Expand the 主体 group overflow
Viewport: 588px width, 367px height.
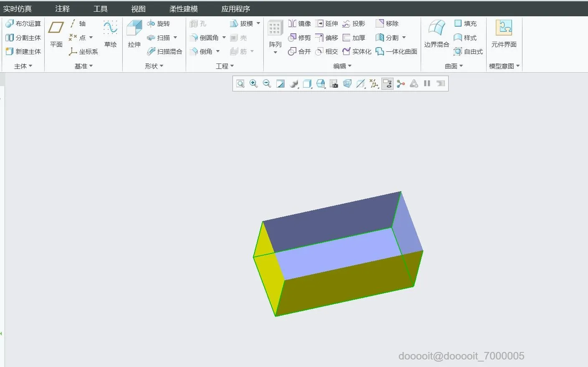(x=23, y=66)
